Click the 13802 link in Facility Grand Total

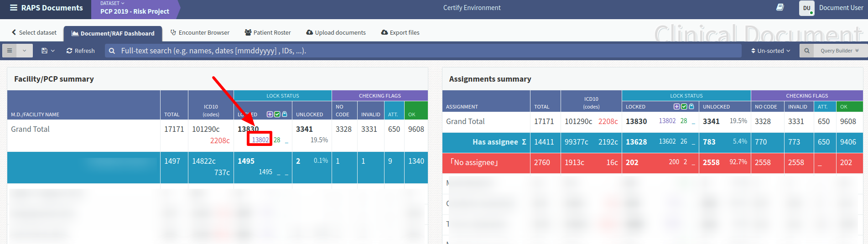[x=260, y=140]
